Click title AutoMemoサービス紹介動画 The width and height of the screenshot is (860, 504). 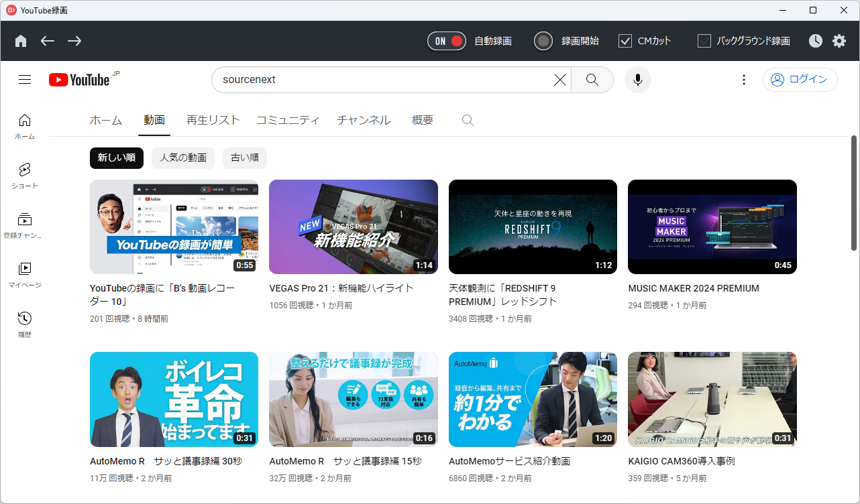click(509, 461)
